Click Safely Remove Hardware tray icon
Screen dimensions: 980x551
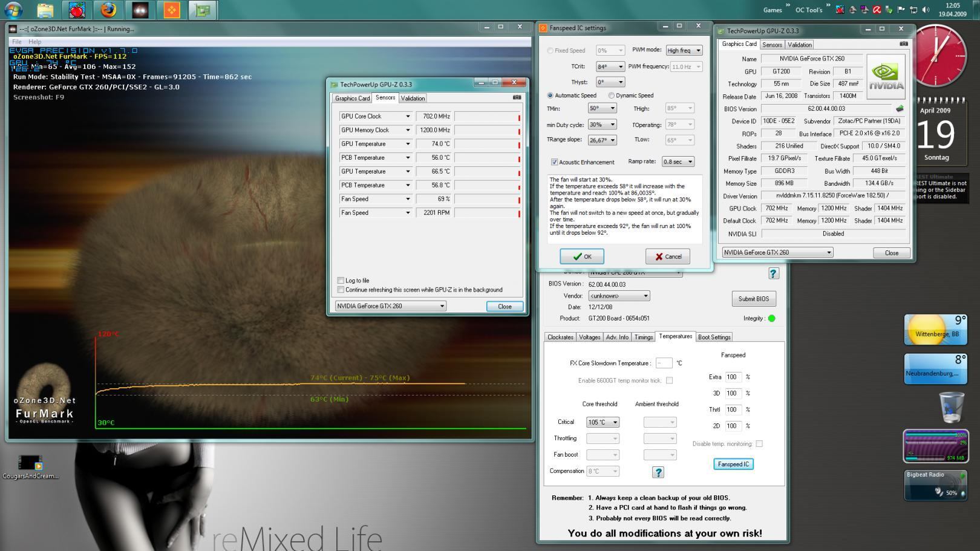(x=889, y=10)
